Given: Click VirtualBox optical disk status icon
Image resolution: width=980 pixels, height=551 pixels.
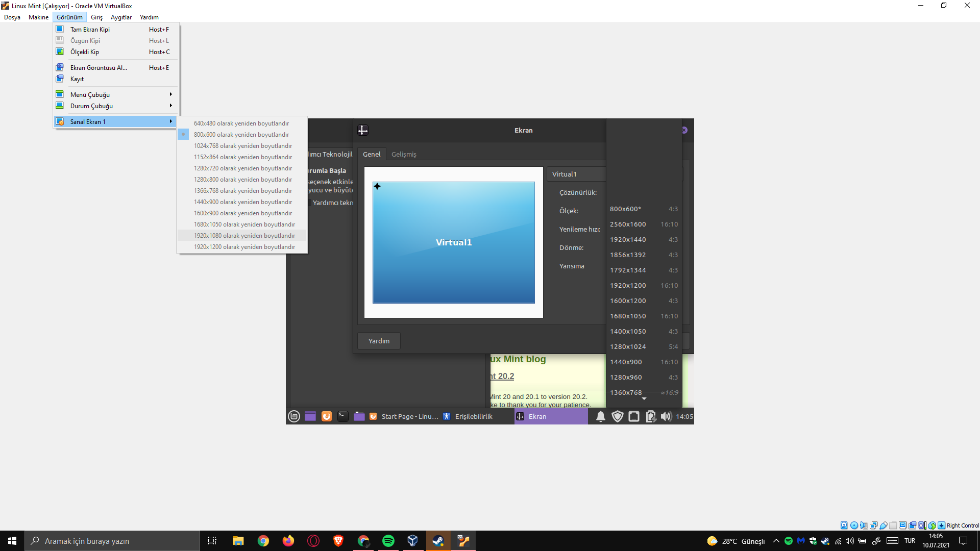Looking at the screenshot, I should [x=854, y=525].
